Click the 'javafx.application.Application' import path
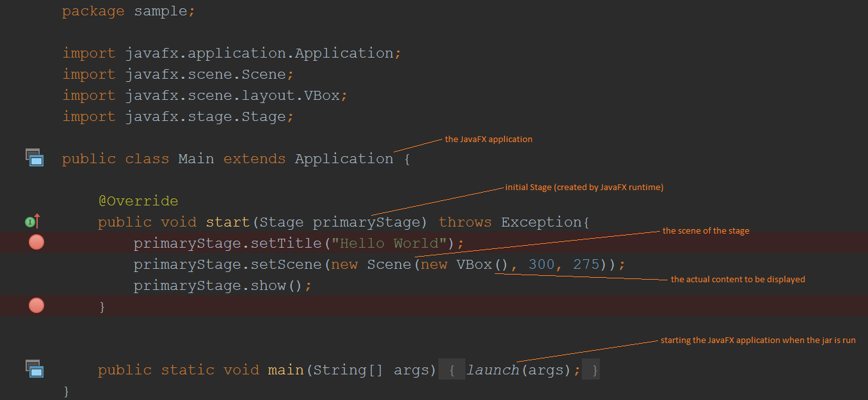Viewport: 868px width, 400px height. coord(259,53)
